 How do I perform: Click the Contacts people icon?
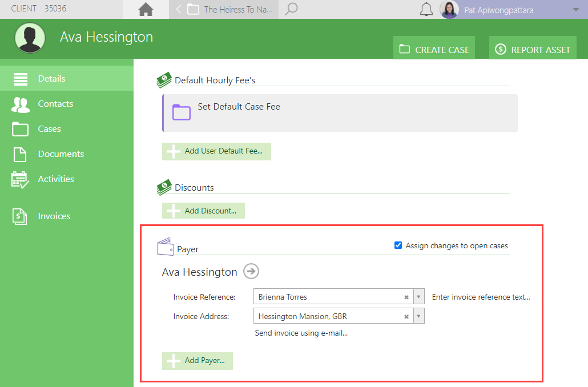click(x=20, y=104)
